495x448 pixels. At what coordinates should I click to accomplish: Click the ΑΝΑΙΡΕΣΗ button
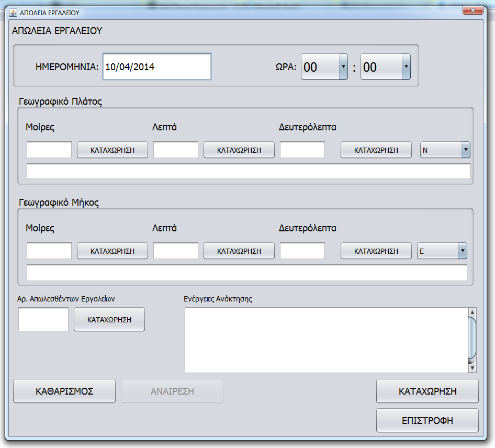[x=172, y=391]
